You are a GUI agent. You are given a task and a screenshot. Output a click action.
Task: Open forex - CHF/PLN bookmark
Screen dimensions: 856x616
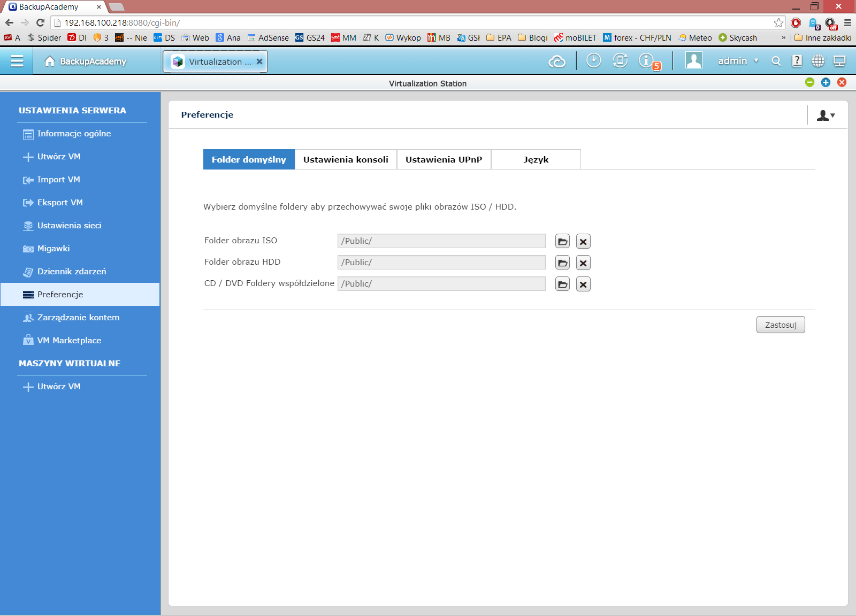tap(637, 37)
